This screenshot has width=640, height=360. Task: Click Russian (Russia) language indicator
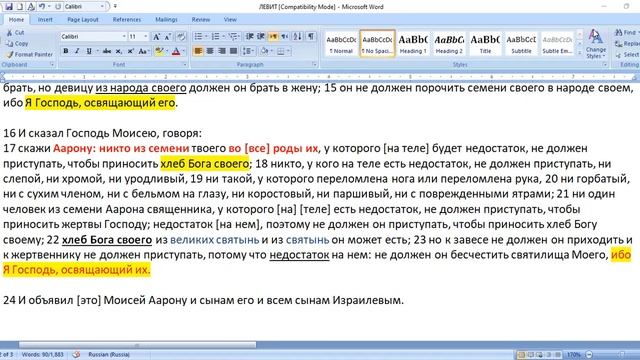point(109,355)
